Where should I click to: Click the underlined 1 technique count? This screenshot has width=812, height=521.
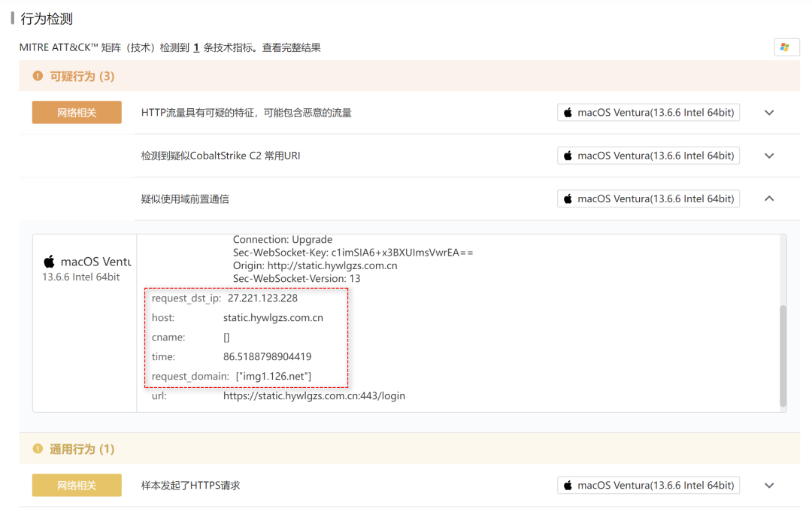point(196,47)
